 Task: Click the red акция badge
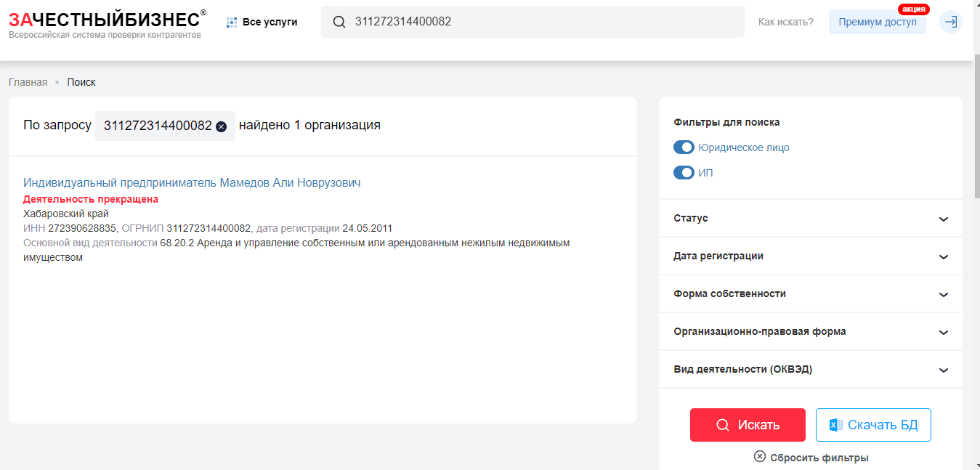coord(913,9)
